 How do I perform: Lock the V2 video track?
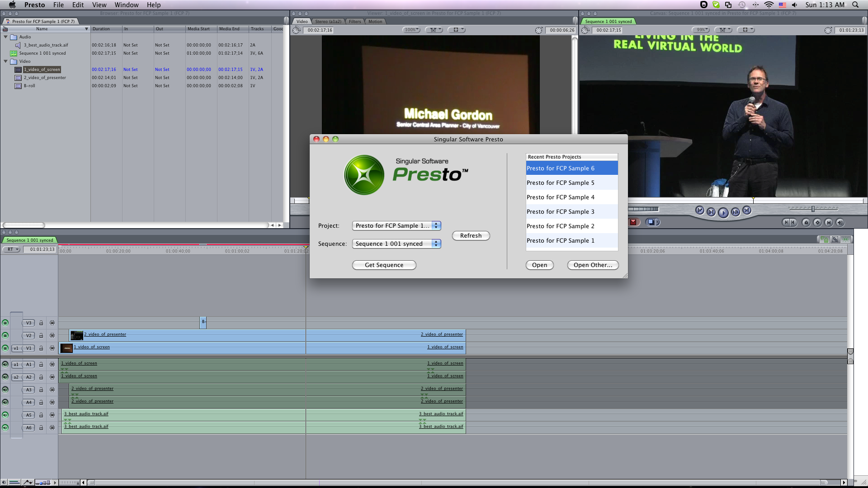click(x=41, y=336)
